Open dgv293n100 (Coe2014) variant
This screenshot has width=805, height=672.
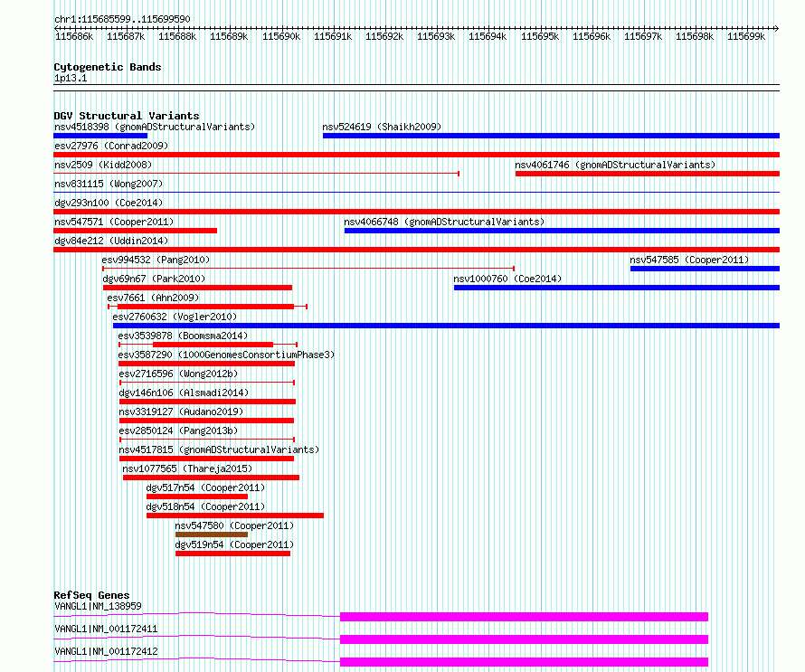(x=109, y=203)
